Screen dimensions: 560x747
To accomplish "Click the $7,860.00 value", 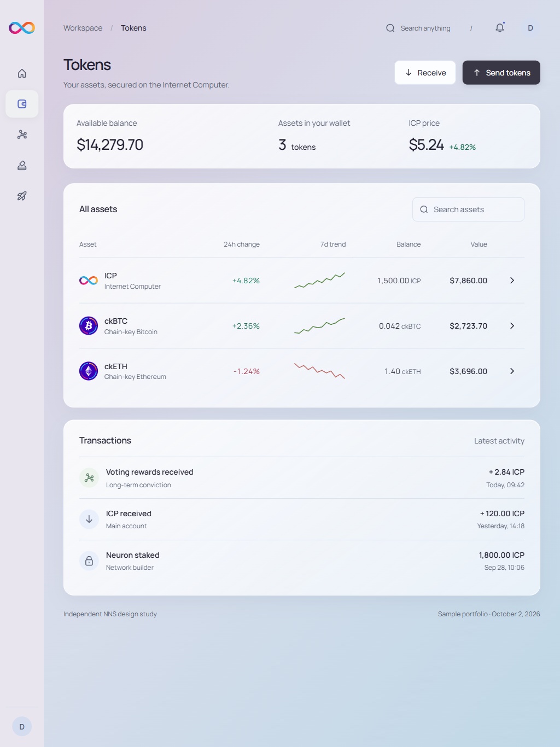I will (x=468, y=281).
